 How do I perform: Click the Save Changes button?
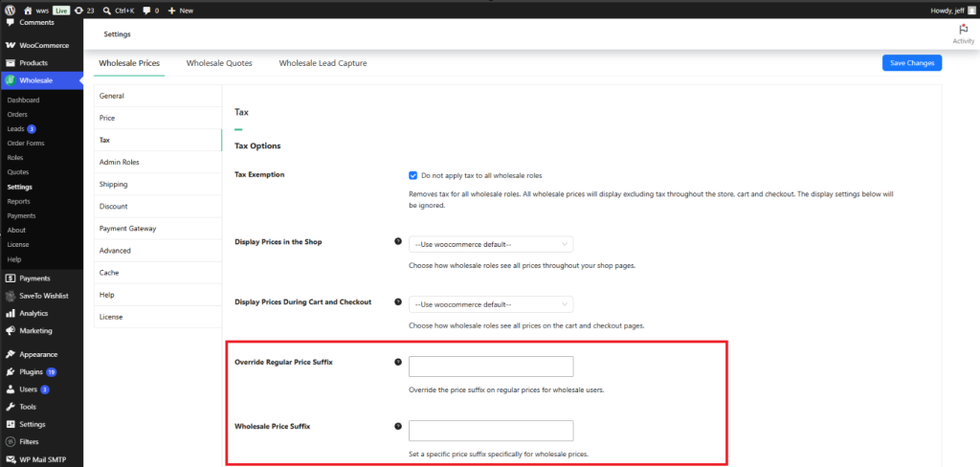pos(912,63)
